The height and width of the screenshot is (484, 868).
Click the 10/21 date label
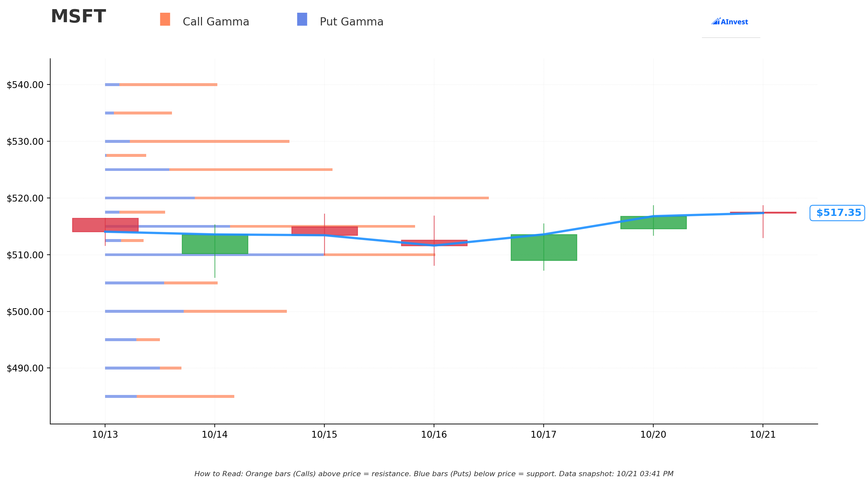point(763,435)
